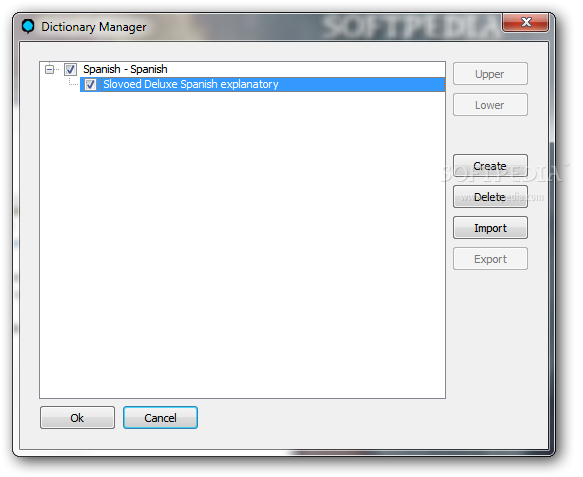Click the Delete button

pyautogui.click(x=490, y=197)
